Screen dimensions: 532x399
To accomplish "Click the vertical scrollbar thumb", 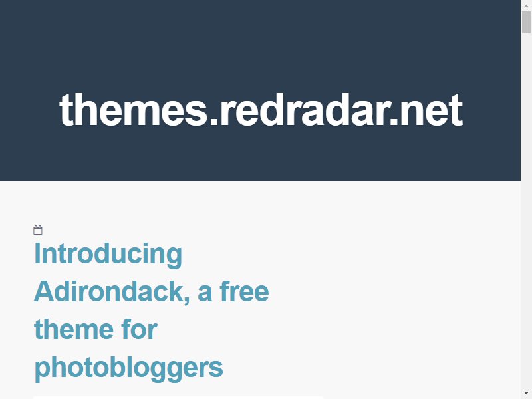I will [526, 23].
